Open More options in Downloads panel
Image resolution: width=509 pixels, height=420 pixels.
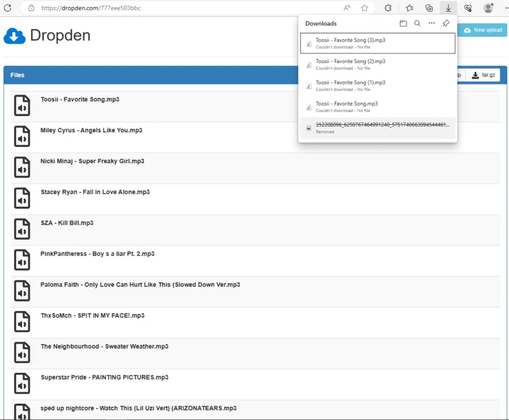[431, 23]
